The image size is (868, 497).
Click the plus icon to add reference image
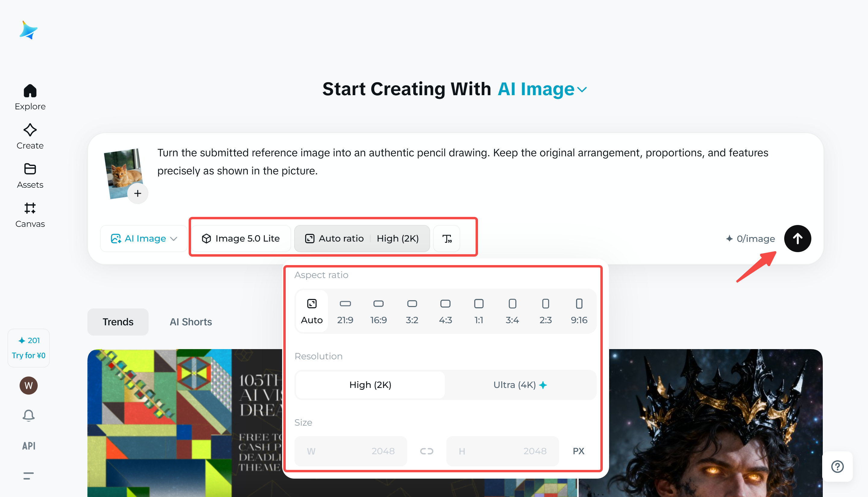pos(138,194)
